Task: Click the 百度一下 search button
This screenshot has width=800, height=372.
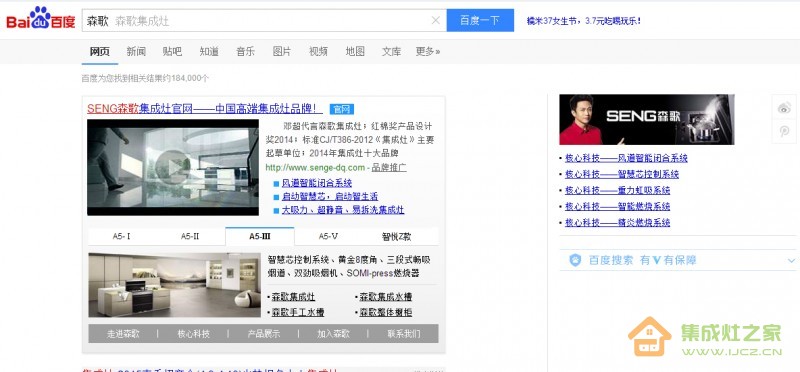Action: [480, 20]
